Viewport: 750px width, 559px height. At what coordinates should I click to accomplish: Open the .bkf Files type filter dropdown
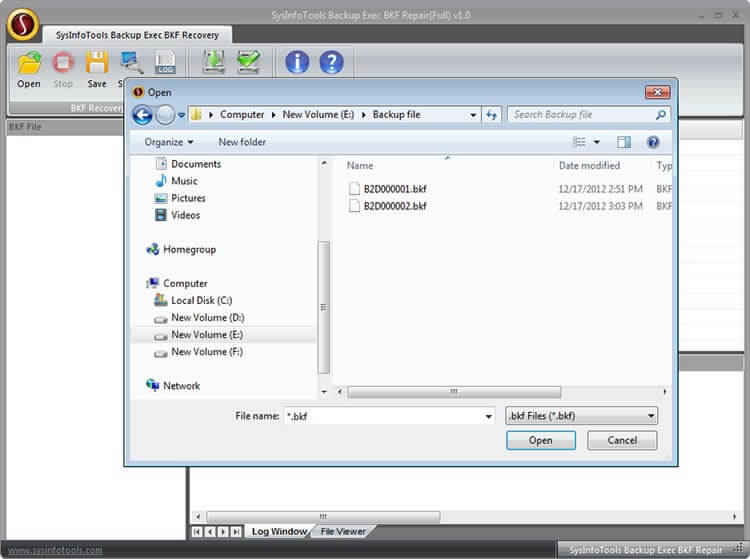(x=581, y=416)
